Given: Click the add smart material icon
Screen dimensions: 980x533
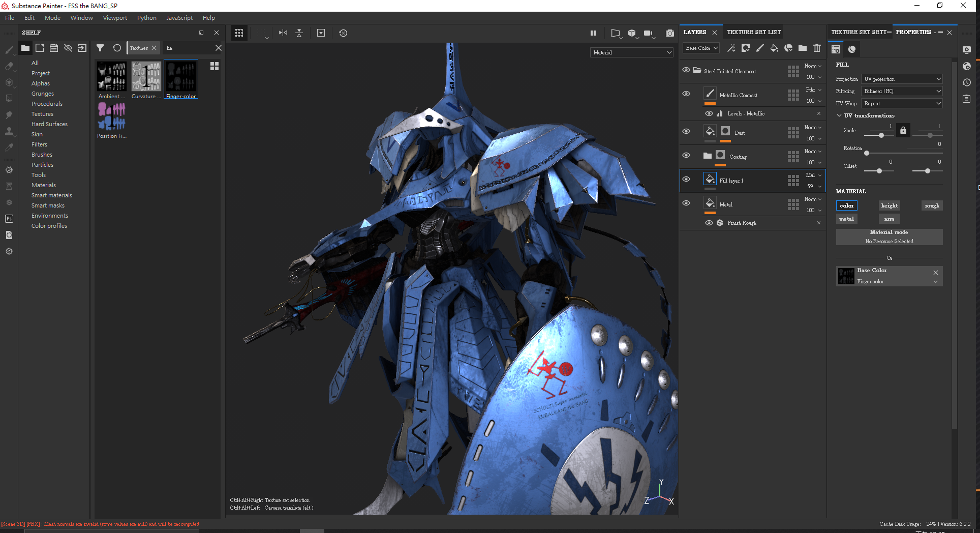Looking at the screenshot, I should coord(788,48).
